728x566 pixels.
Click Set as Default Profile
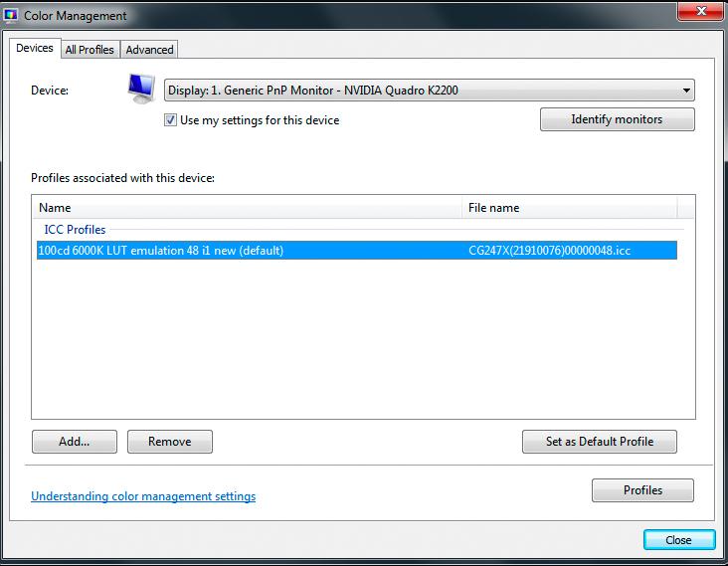click(600, 441)
